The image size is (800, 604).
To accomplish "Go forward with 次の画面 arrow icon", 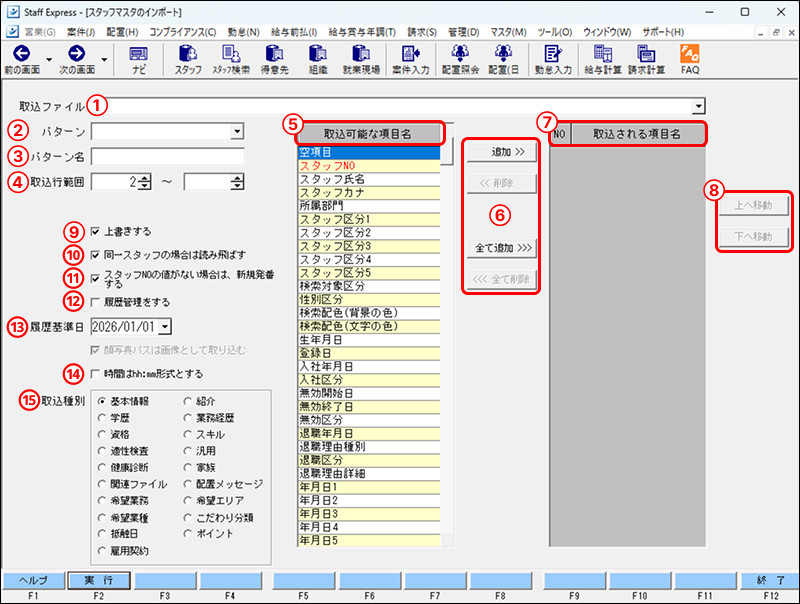I will pyautogui.click(x=77, y=53).
